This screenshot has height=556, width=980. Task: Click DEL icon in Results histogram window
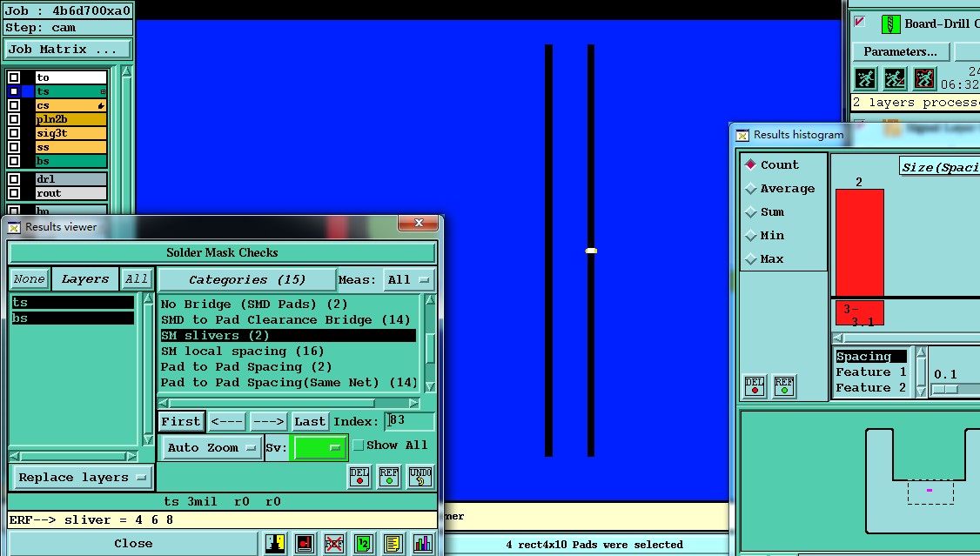point(755,385)
